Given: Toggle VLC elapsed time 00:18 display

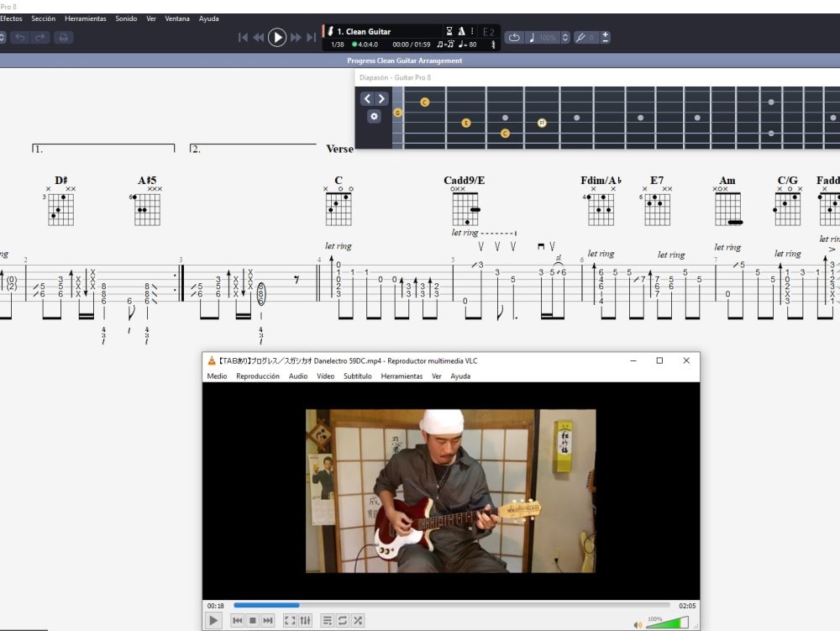Looking at the screenshot, I should [x=216, y=606].
